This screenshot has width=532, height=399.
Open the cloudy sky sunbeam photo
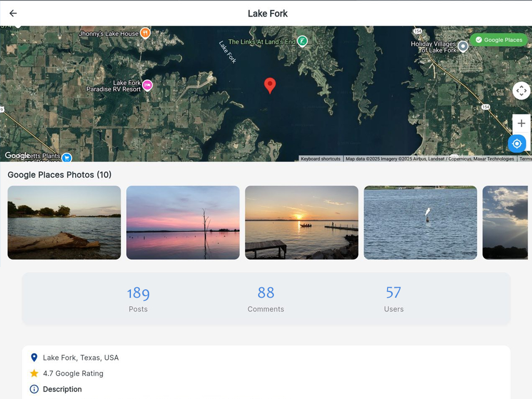pos(505,222)
